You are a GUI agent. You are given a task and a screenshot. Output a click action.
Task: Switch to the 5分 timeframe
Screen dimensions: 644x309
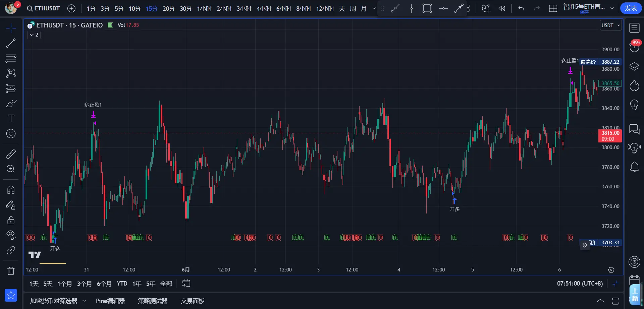(x=119, y=8)
